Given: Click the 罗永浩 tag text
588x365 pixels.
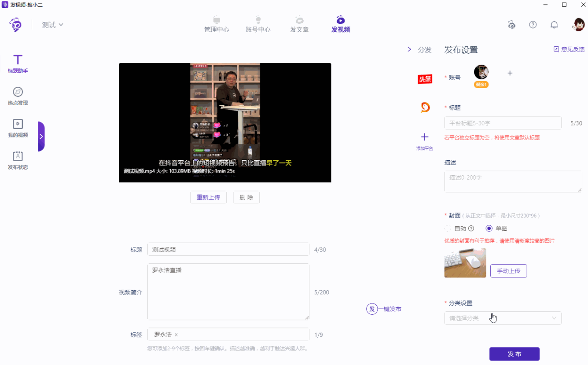Looking at the screenshot, I should click(x=163, y=335).
